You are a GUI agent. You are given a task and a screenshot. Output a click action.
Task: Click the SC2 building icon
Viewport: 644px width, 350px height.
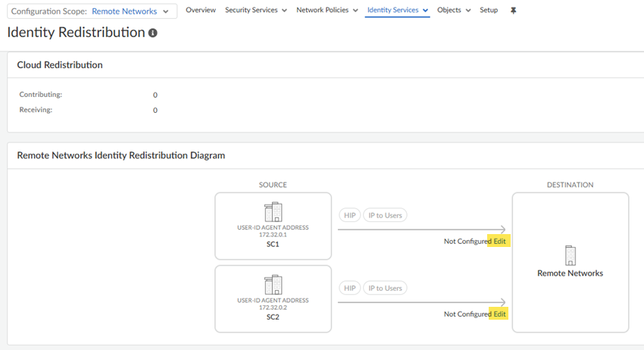click(x=273, y=285)
